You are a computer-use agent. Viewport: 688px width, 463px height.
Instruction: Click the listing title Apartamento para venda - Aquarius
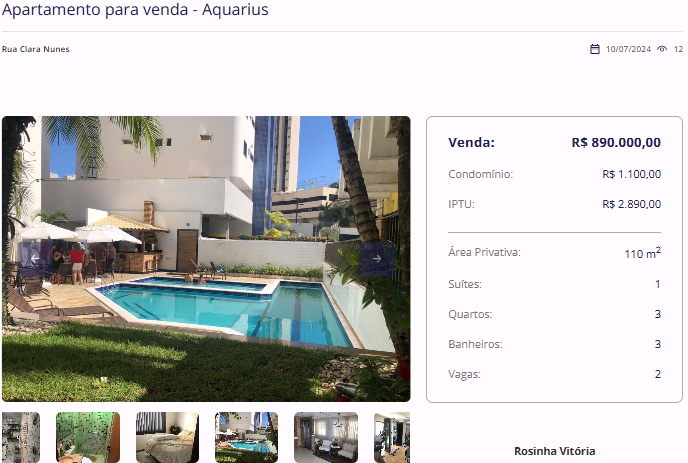tap(135, 9)
